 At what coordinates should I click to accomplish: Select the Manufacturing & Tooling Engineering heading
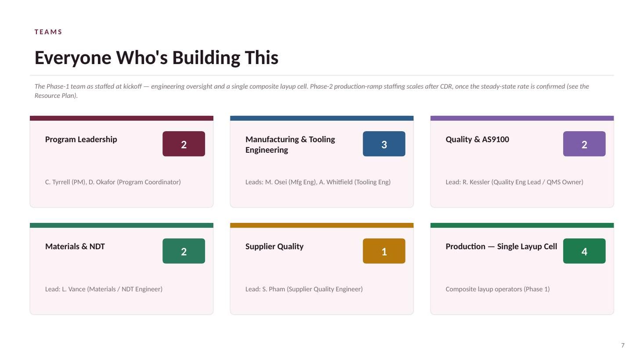coord(290,145)
